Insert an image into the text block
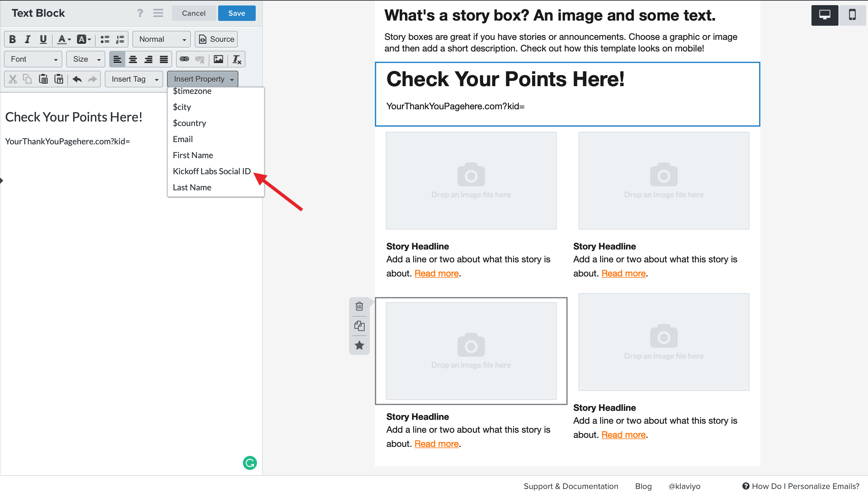Viewport: 868px width, 497px height. (218, 59)
